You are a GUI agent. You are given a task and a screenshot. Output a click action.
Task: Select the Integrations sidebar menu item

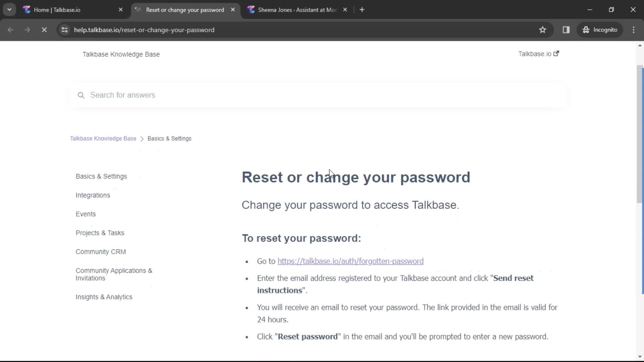tap(93, 195)
